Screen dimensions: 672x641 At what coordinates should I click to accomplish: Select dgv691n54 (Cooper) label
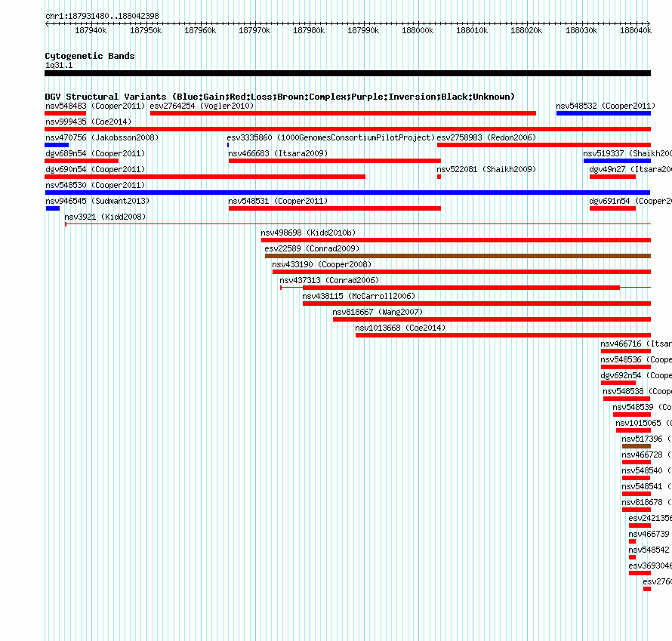(x=630, y=201)
